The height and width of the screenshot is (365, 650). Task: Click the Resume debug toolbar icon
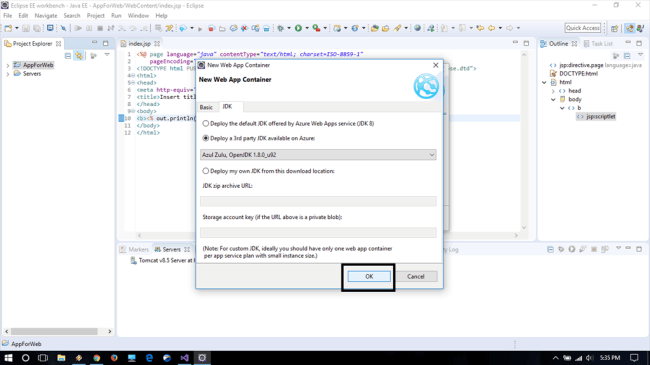pyautogui.click(x=78, y=28)
